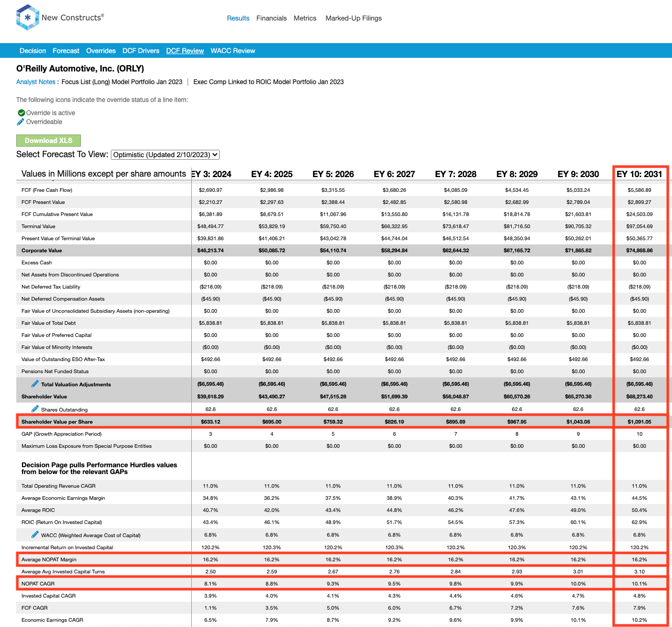
Task: Click the Invested Capital CAGR label
Action: coord(48,596)
